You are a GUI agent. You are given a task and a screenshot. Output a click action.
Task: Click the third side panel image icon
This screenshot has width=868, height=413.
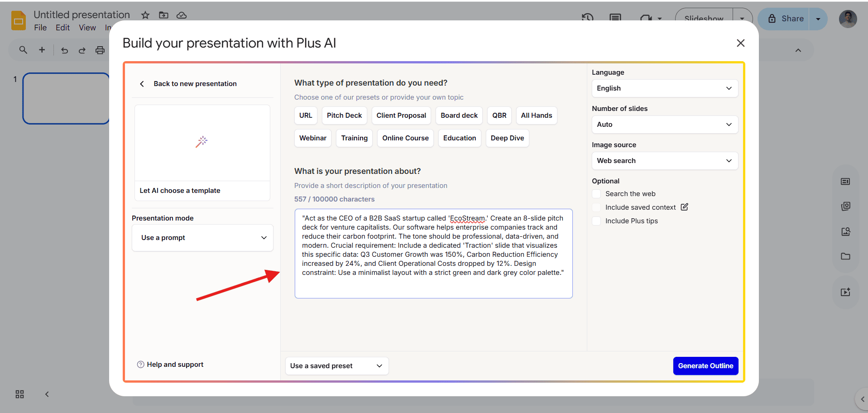(x=845, y=232)
